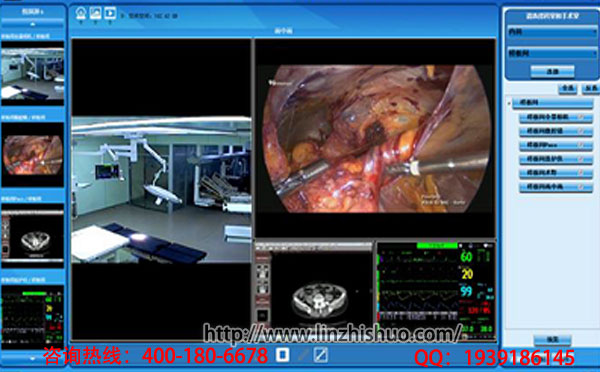Click the down arrow below the preview thumbnails

(33, 359)
